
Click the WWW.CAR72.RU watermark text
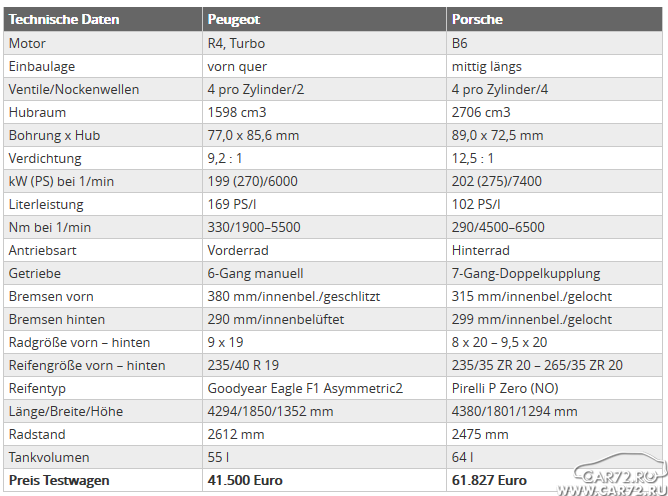(612, 490)
